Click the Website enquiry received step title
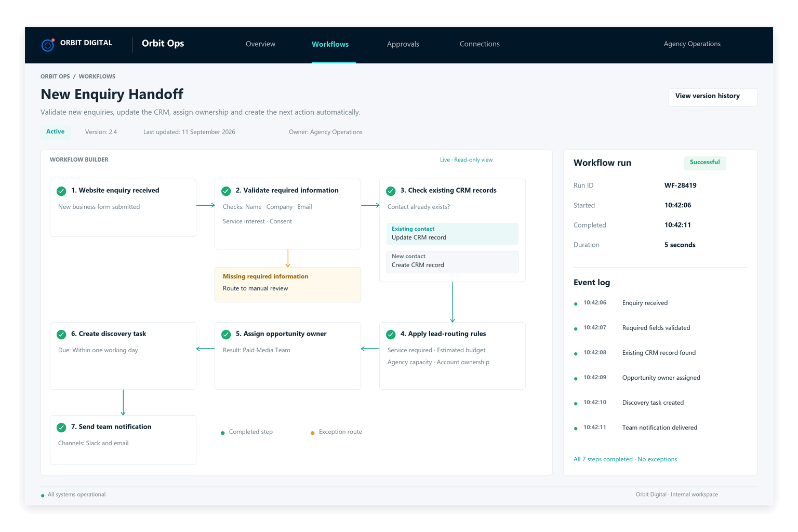Image resolution: width=798 pixels, height=532 pixels. [x=115, y=191]
